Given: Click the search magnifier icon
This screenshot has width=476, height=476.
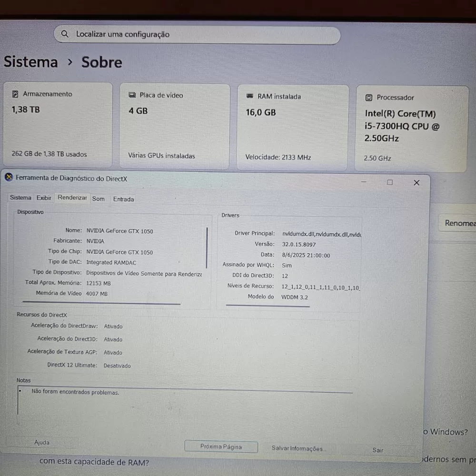Looking at the screenshot, I should [65, 34].
